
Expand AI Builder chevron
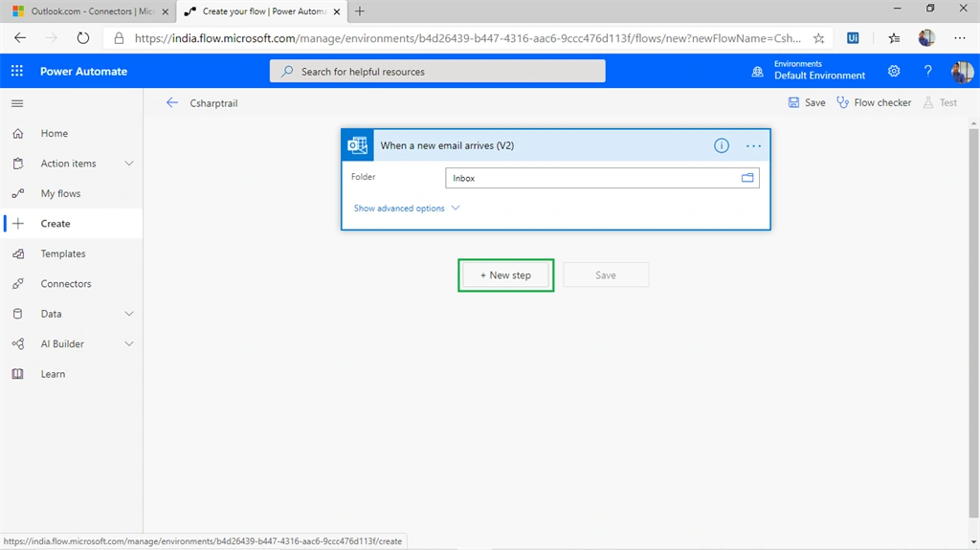pos(129,343)
